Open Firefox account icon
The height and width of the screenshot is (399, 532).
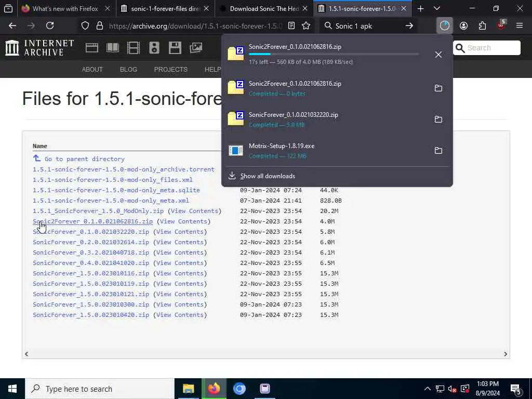pyautogui.click(x=463, y=26)
